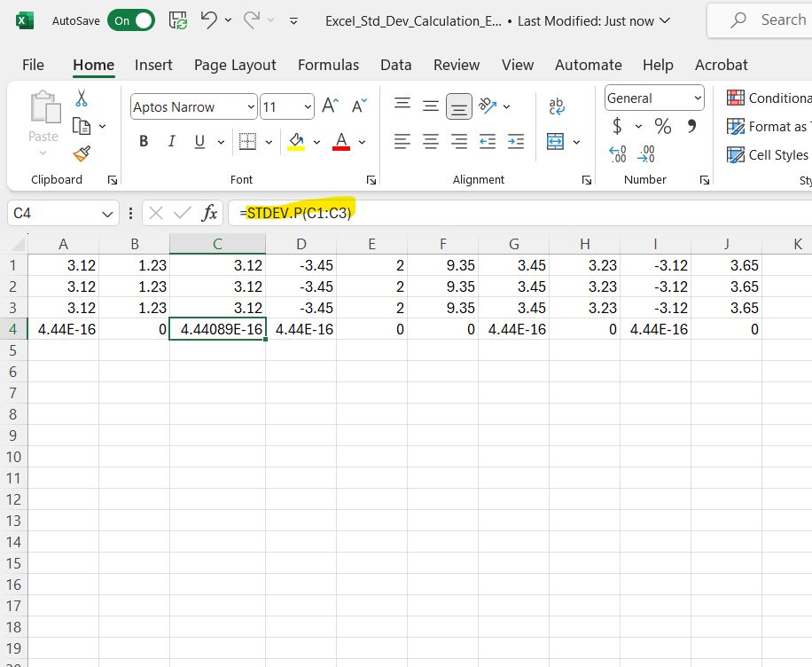Viewport: 812px width, 667px height.
Task: Decrease decimal places
Action: pos(646,154)
